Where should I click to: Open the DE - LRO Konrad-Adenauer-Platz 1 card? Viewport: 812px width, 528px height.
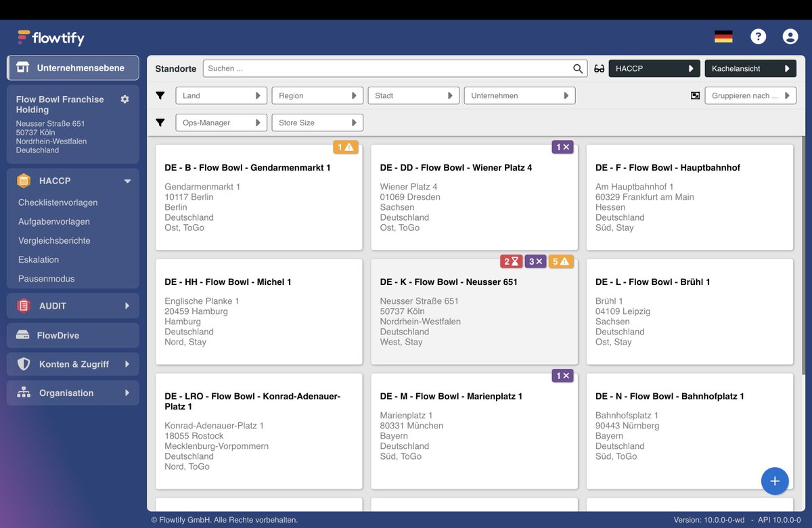click(259, 431)
